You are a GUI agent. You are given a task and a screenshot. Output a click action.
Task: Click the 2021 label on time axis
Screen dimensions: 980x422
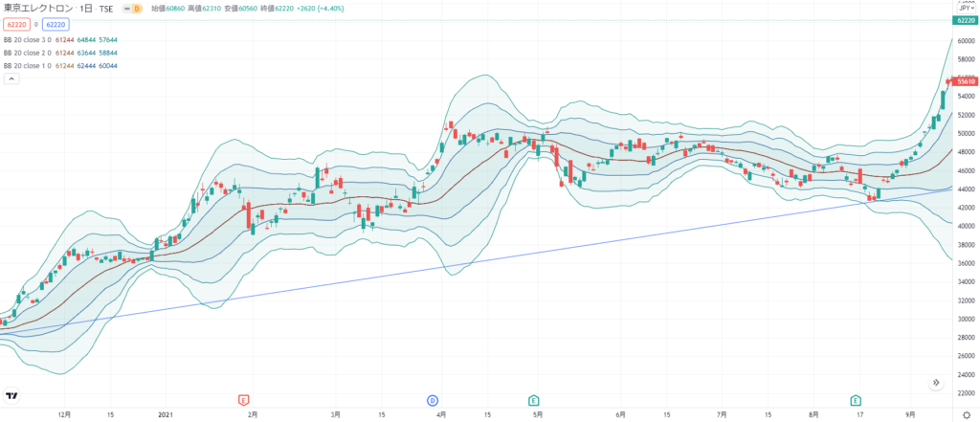[165, 414]
